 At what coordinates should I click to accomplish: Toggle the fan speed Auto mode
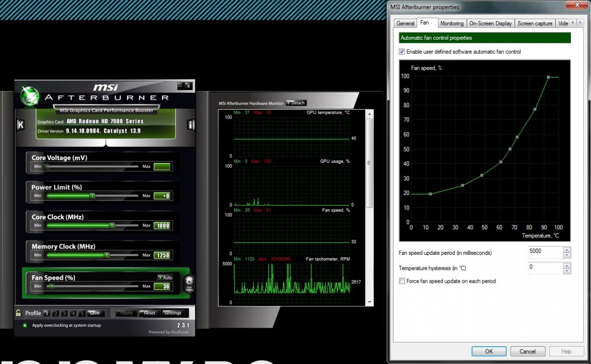[x=165, y=277]
